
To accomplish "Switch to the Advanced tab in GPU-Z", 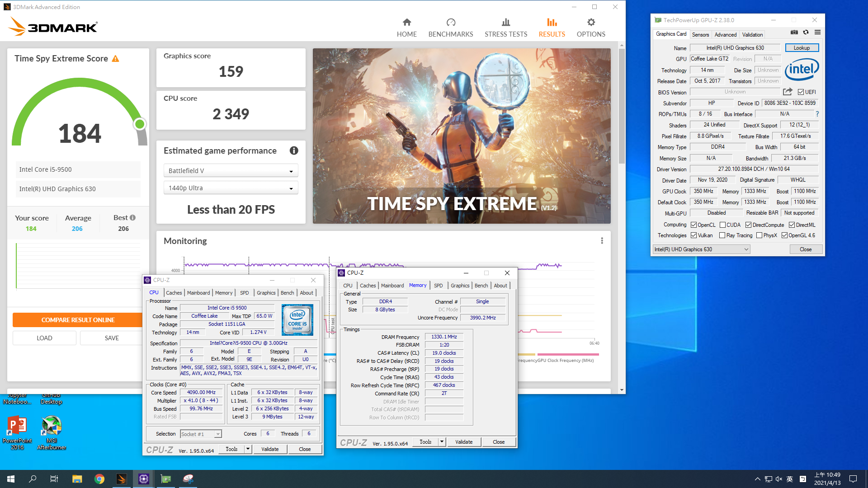I will tap(726, 34).
